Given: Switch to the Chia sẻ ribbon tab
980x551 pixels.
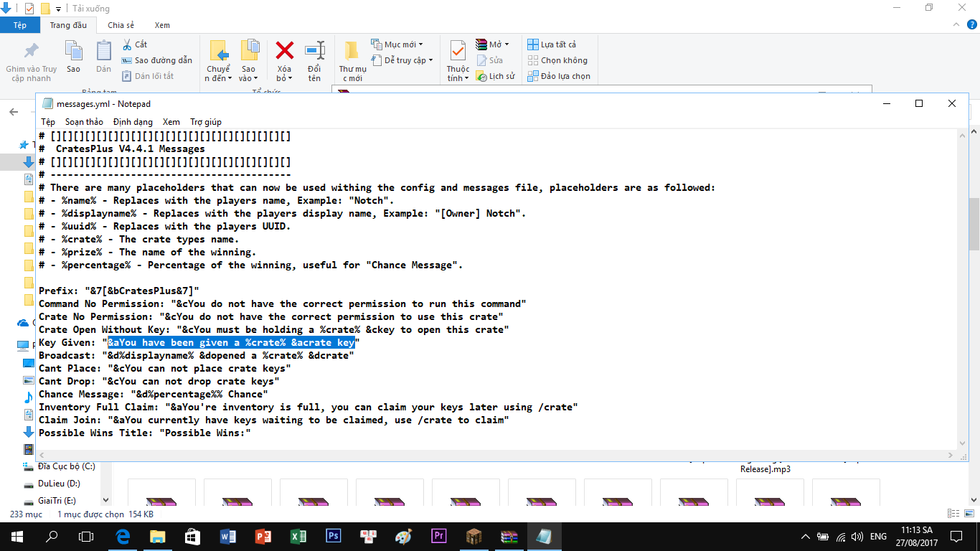Looking at the screenshot, I should coord(121,25).
